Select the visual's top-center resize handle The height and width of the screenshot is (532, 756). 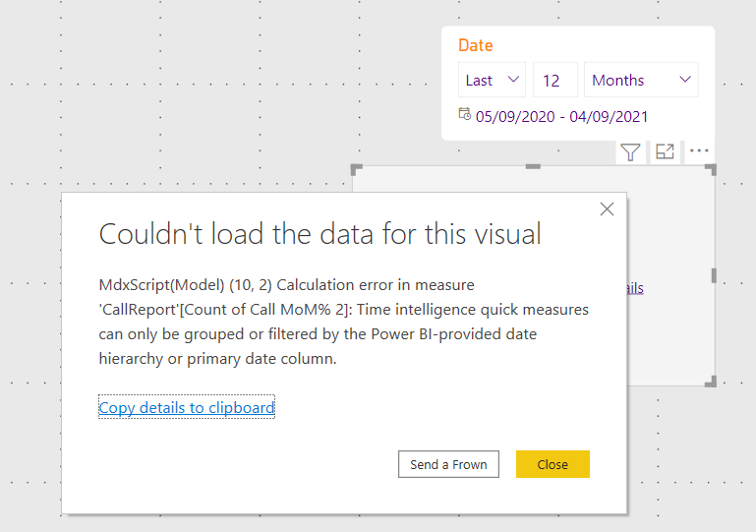[533, 166]
